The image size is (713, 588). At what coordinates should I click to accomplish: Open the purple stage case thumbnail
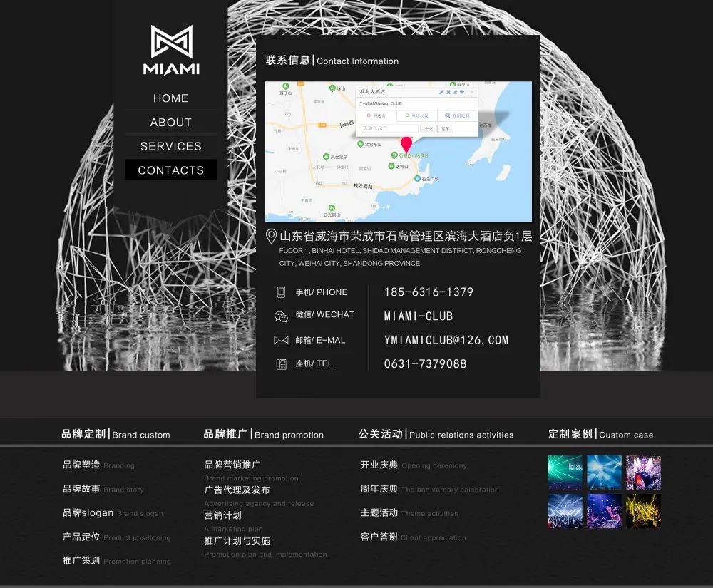coord(643,472)
